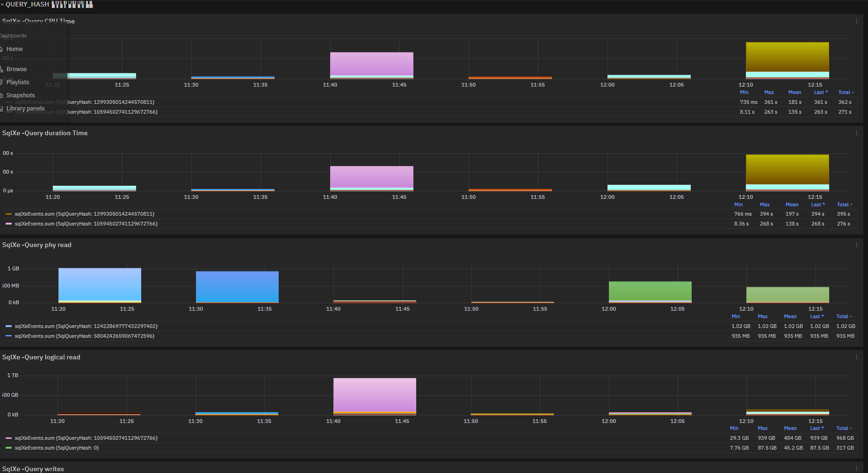Click the Browse icon in the side menu
The height and width of the screenshot is (473, 868).
click(1, 69)
